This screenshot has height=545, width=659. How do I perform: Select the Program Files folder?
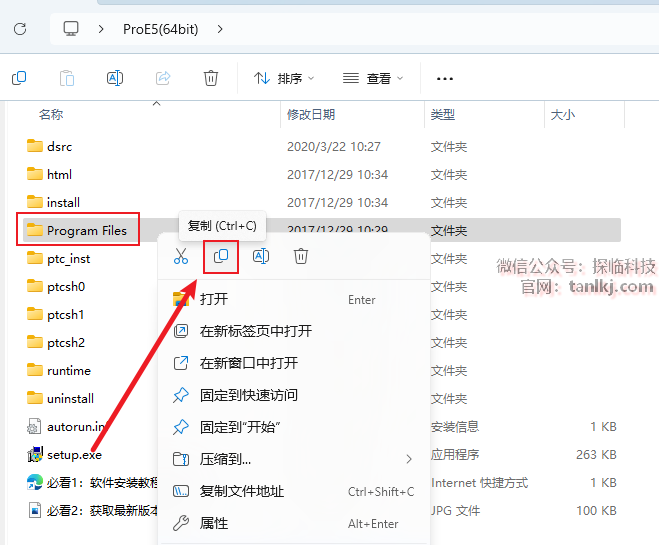87,230
